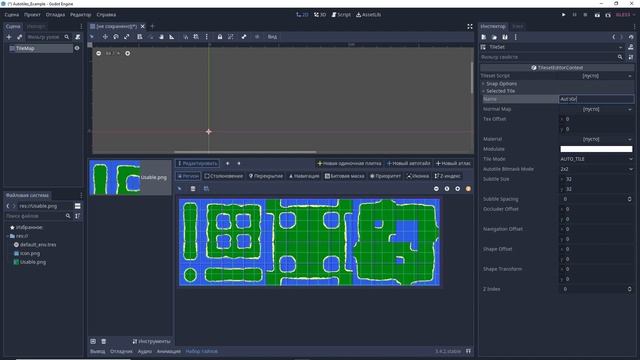This screenshot has height=360, width=640.
Task: Select the Scale mode tool
Action: (x=127, y=37)
